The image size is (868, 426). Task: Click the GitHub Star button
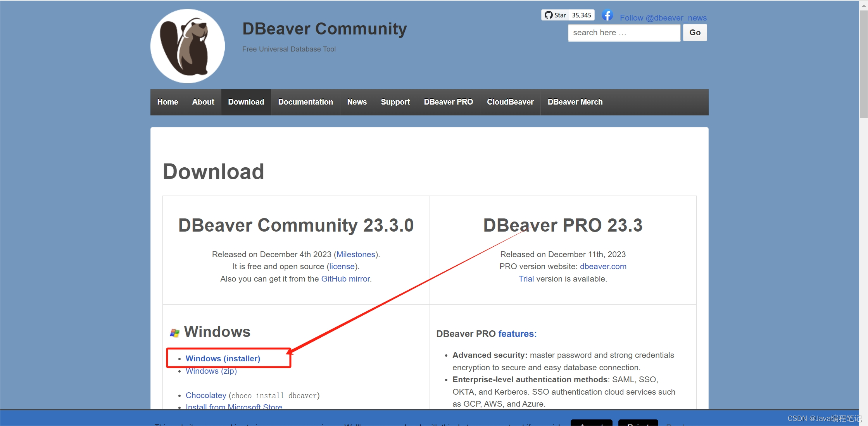555,15
